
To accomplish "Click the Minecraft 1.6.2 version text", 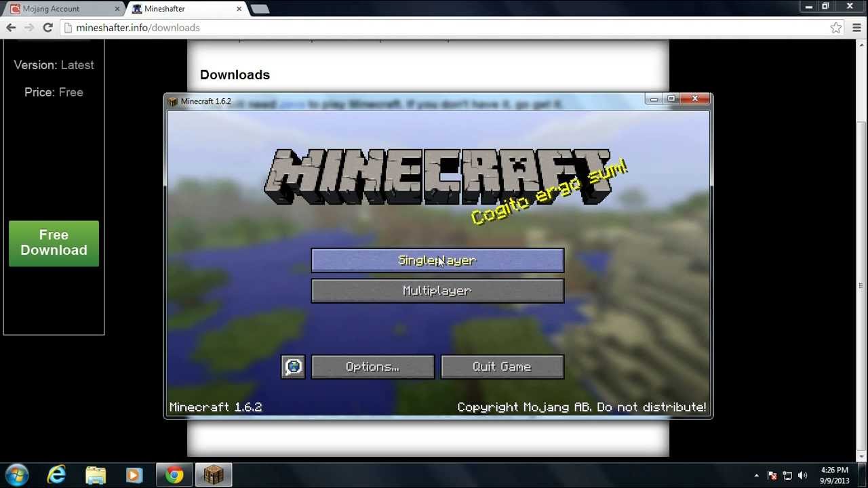I will [216, 407].
